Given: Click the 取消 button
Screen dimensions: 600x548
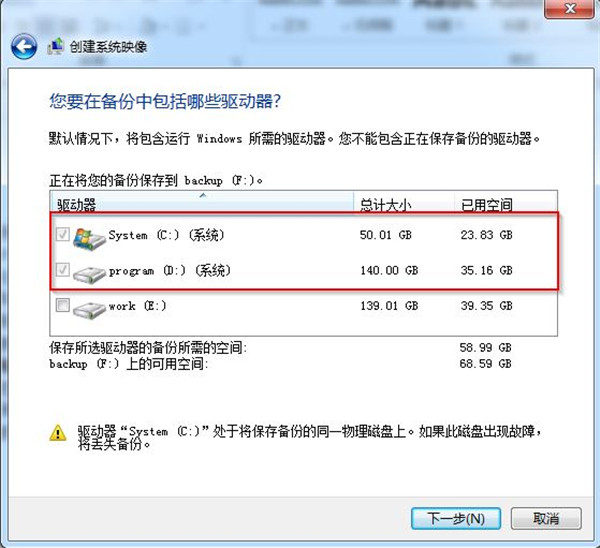Looking at the screenshot, I should pos(546,519).
